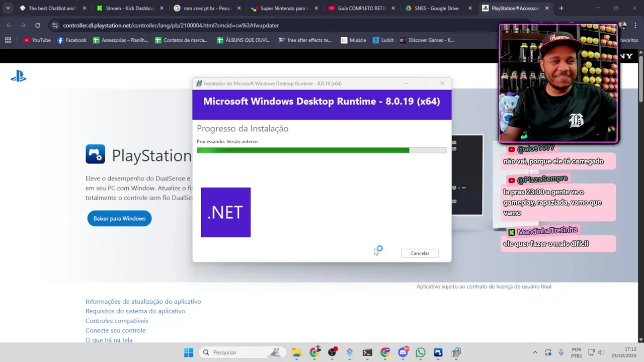This screenshot has height=362, width=644.
Task: Open the Windows Start menu
Action: [x=189, y=352]
